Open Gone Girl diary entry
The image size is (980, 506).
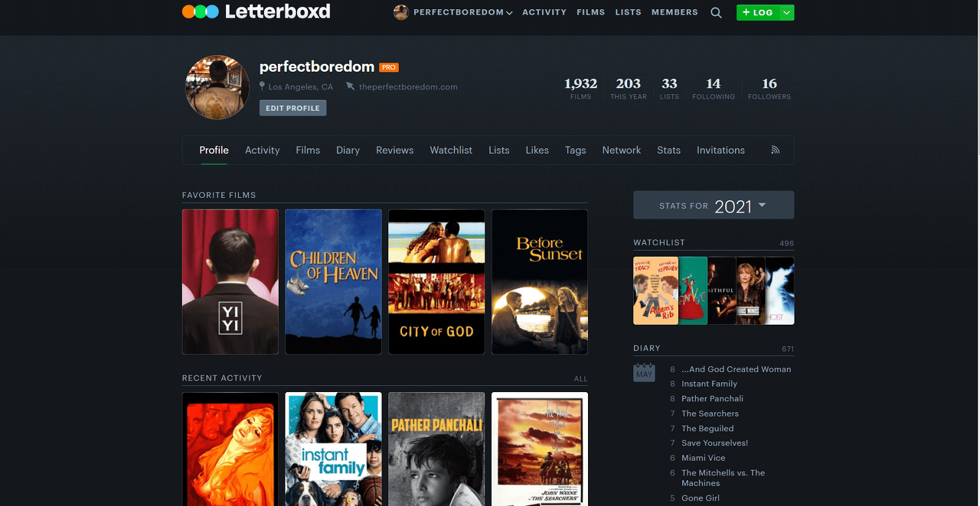(x=701, y=498)
